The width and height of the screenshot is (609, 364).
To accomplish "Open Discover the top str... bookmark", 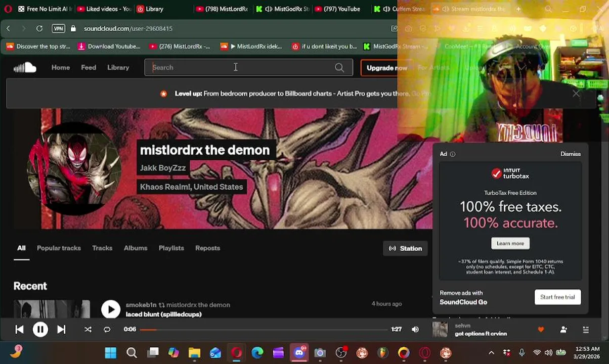I will click(38, 47).
